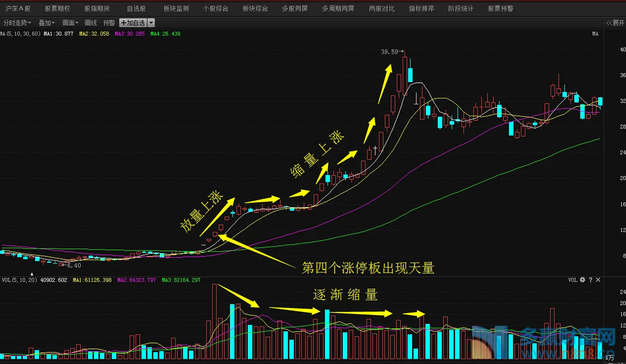Switch to the 指标排序 tab
The width and height of the screenshot is (626, 364).
click(421, 8)
